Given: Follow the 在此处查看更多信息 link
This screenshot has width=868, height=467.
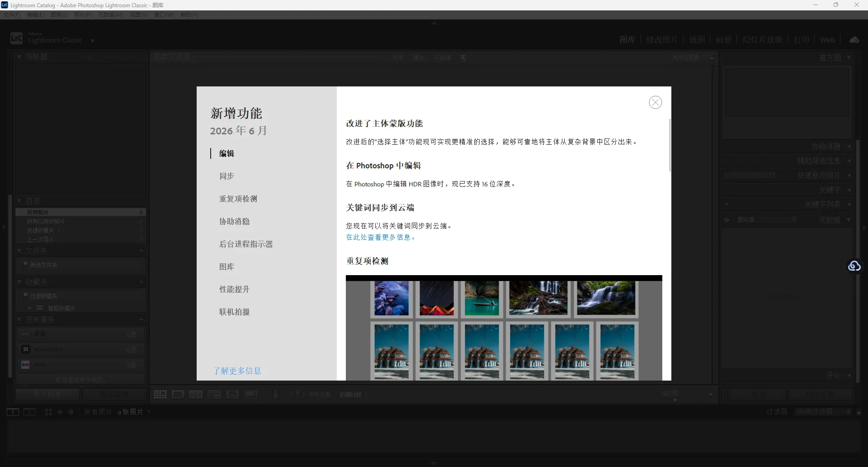Looking at the screenshot, I should pyautogui.click(x=380, y=237).
